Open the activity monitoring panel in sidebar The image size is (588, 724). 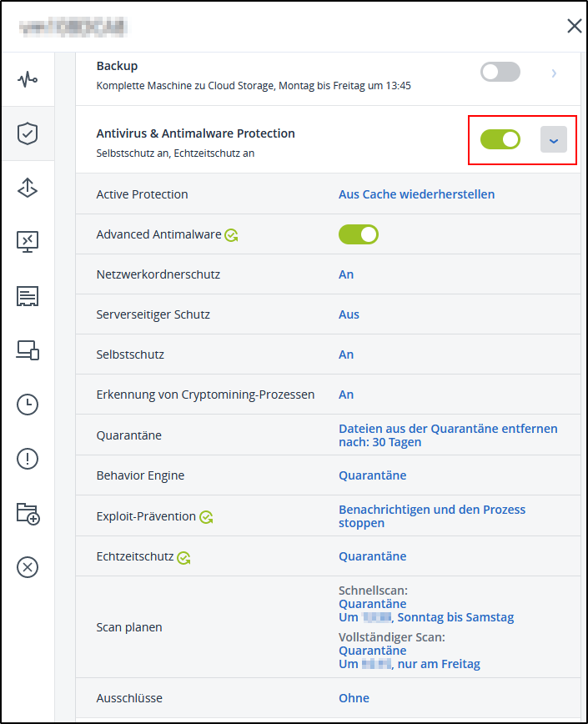point(28,79)
